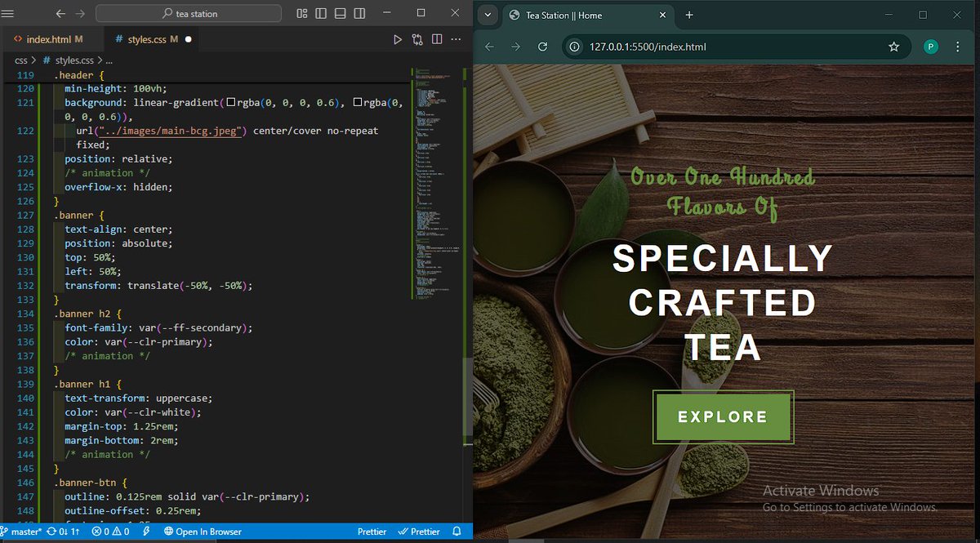This screenshot has height=543, width=980.
Task: Open Chrome tab search dropdown arrow
Action: coord(488,15)
